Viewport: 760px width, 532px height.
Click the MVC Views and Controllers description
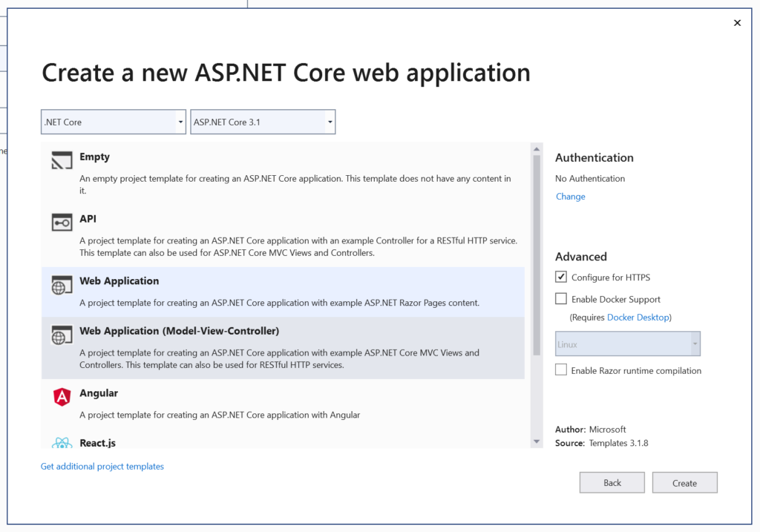(279, 359)
